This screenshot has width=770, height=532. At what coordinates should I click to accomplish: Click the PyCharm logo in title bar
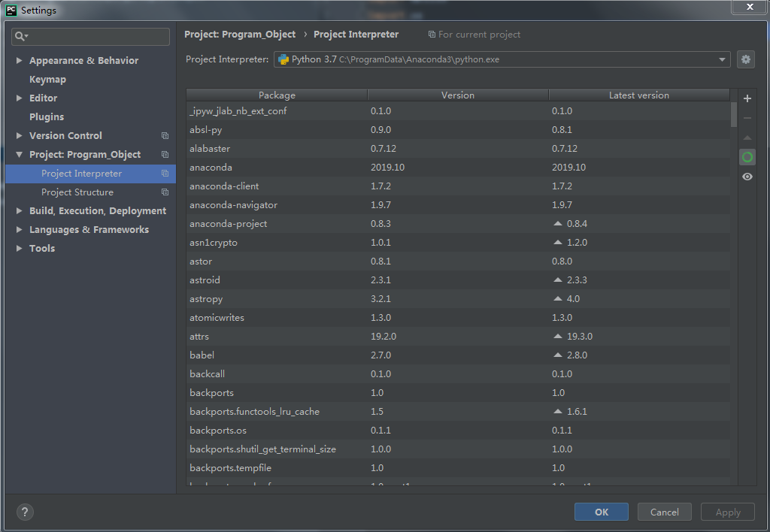pyautogui.click(x=11, y=11)
